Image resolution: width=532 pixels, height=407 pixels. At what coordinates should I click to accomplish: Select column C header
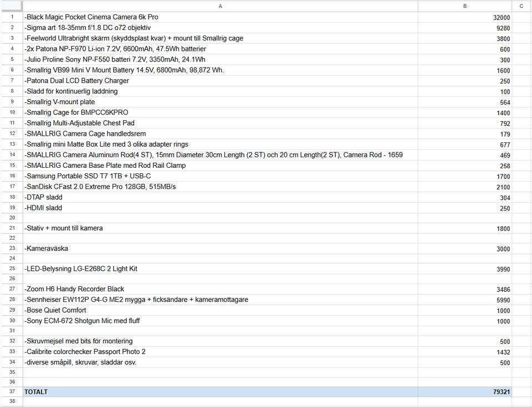pyautogui.click(x=521, y=6)
